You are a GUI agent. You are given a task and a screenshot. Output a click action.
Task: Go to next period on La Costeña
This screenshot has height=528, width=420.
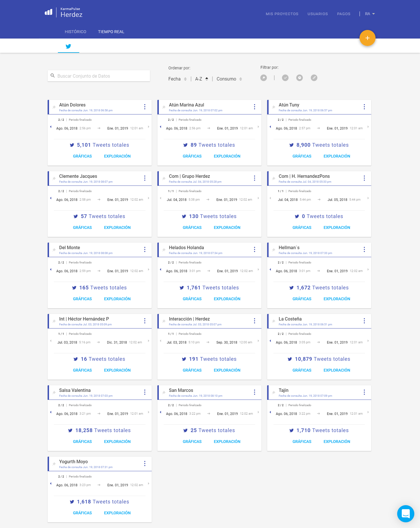[368, 341]
